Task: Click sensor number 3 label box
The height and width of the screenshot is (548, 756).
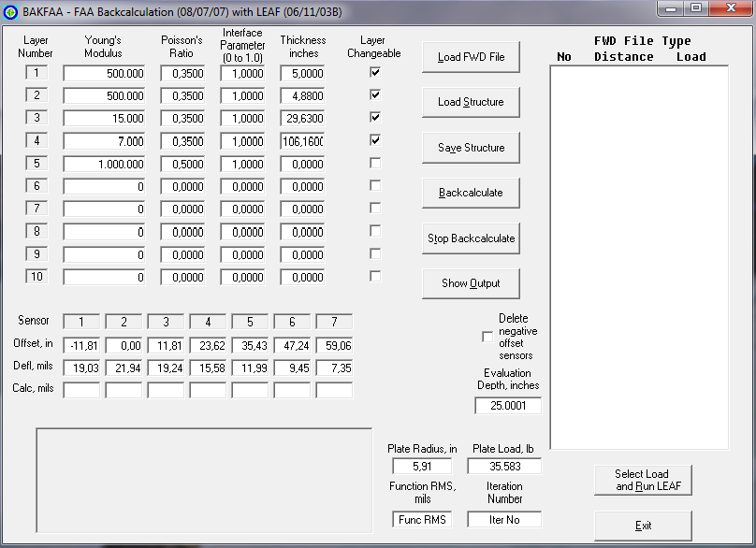Action: [166, 322]
